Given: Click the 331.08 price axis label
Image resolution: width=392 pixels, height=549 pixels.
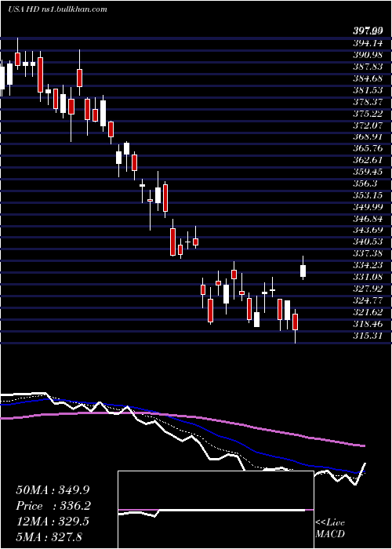Looking at the screenshot, I should pyautogui.click(x=368, y=277).
